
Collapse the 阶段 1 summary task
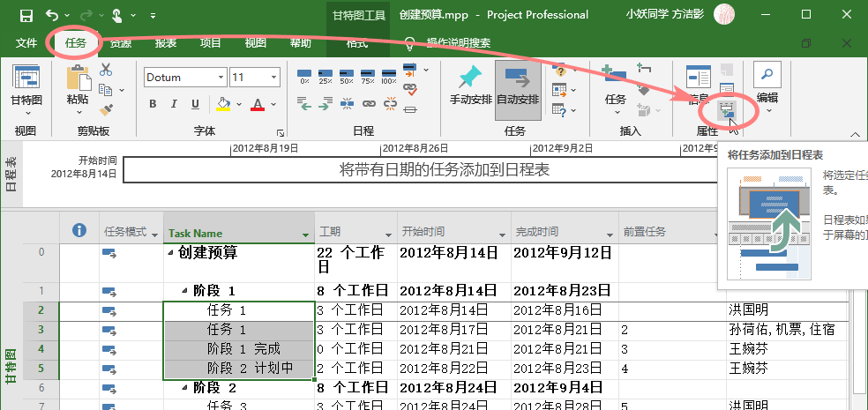185,290
